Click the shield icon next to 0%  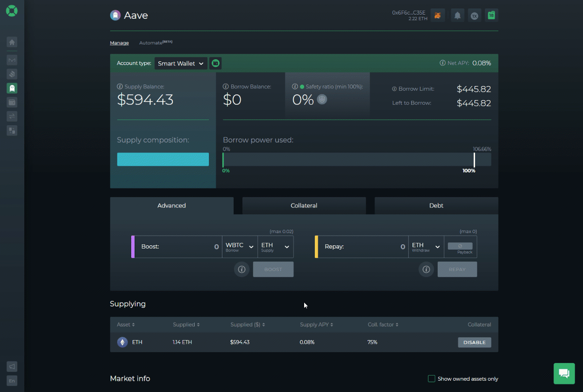(x=322, y=100)
